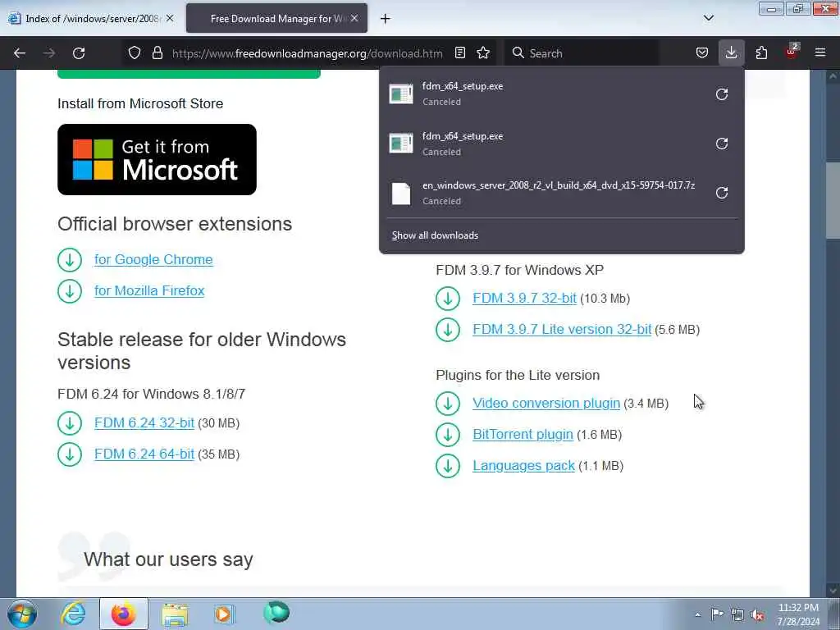Open BitTorrent plugin link
Viewport: 840px width, 630px height.
point(523,435)
